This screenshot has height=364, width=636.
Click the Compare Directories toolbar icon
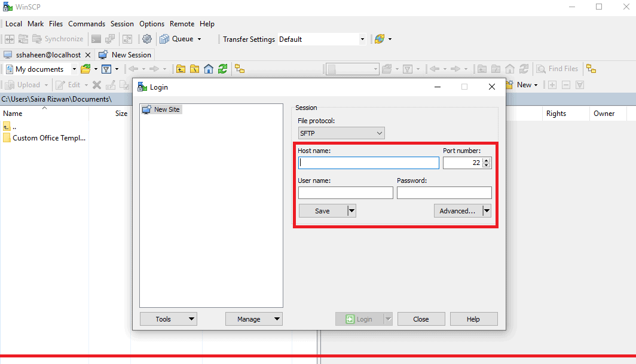coord(10,39)
